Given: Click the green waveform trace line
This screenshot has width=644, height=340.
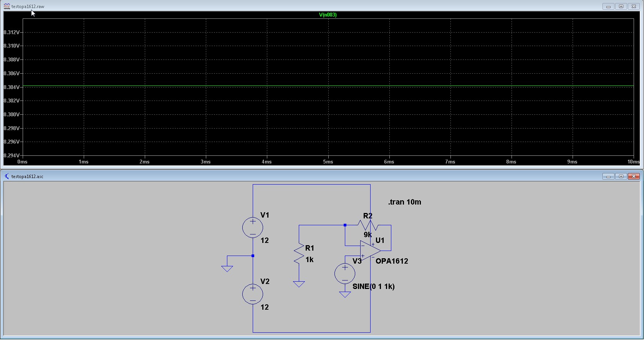Looking at the screenshot, I should tap(328, 86).
